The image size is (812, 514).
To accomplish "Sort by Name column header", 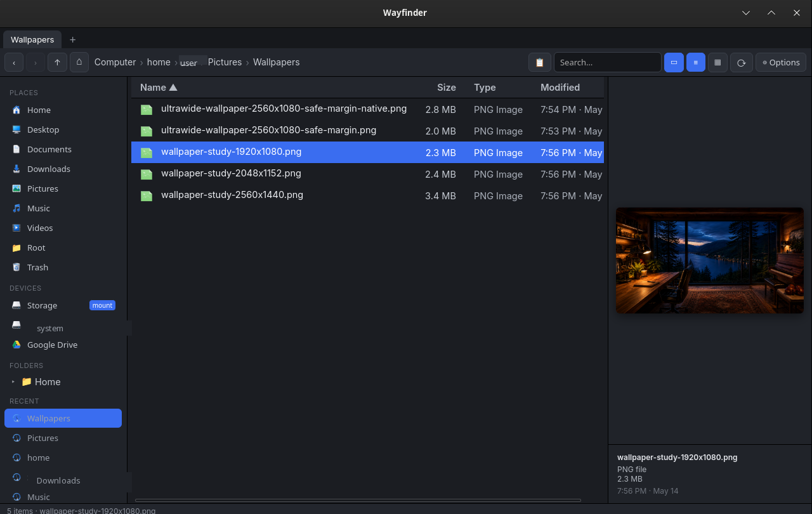I will click(x=159, y=88).
